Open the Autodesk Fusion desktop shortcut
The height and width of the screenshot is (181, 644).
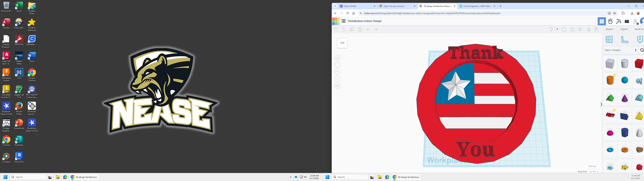6,75
